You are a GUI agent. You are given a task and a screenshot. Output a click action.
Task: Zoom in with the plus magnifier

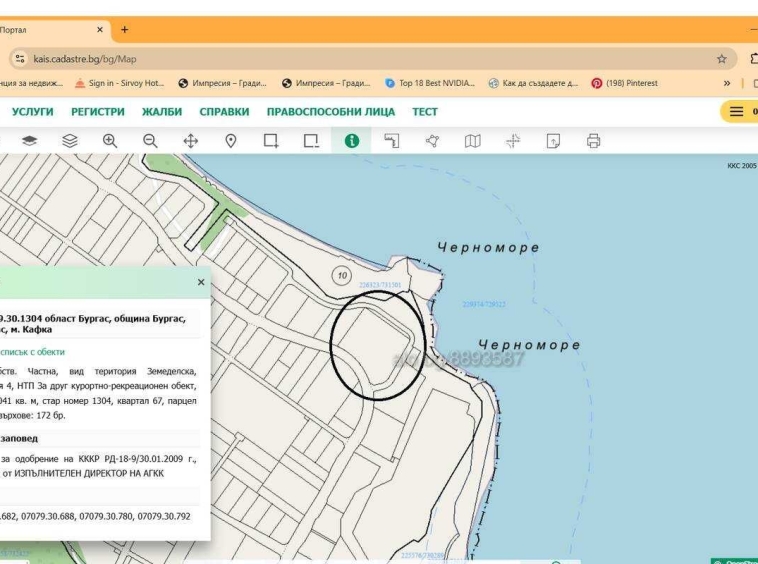coord(110,142)
